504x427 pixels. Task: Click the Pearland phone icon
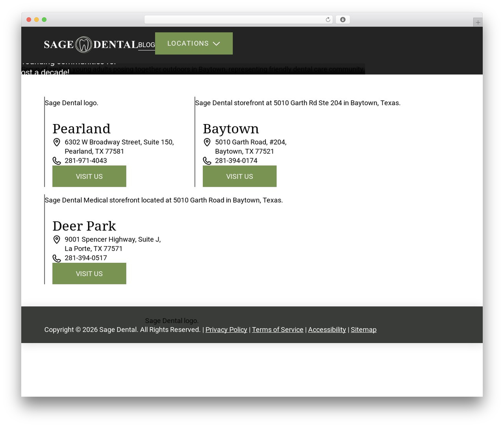pos(57,161)
